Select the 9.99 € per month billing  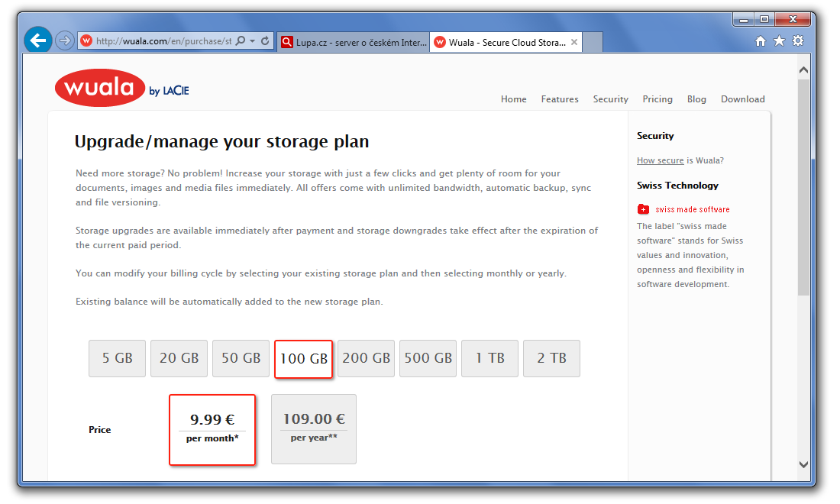(x=212, y=428)
